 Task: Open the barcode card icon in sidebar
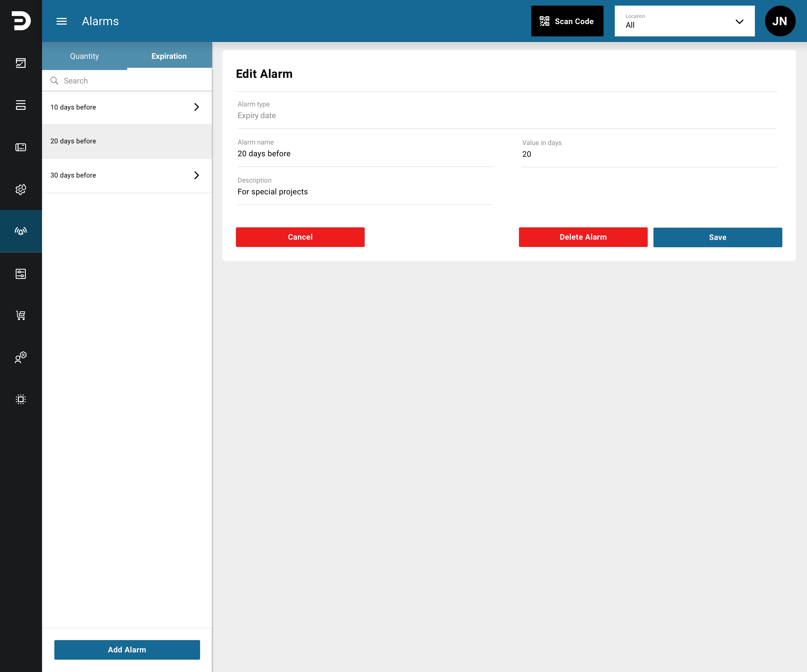click(x=21, y=147)
